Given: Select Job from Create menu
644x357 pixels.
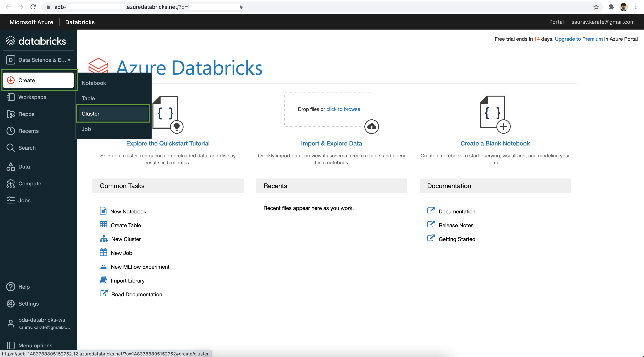Looking at the screenshot, I should (114, 129).
